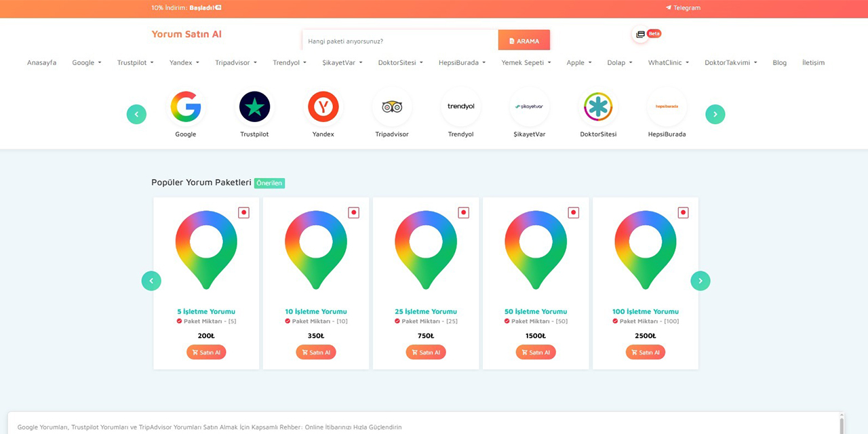Click Satın Al for 25 İşletme Yorumu
This screenshot has width=868, height=434.
[x=426, y=353]
